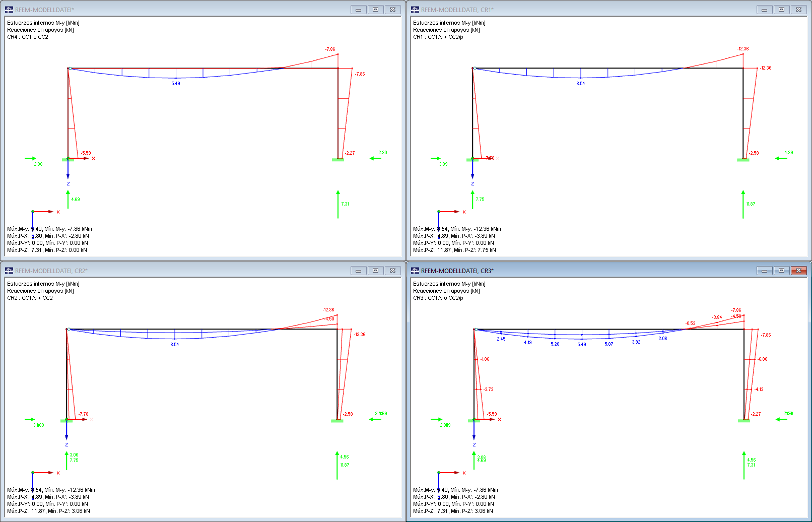Click the app icon of the CR3* window
This screenshot has height=522, width=812.
pos(415,271)
